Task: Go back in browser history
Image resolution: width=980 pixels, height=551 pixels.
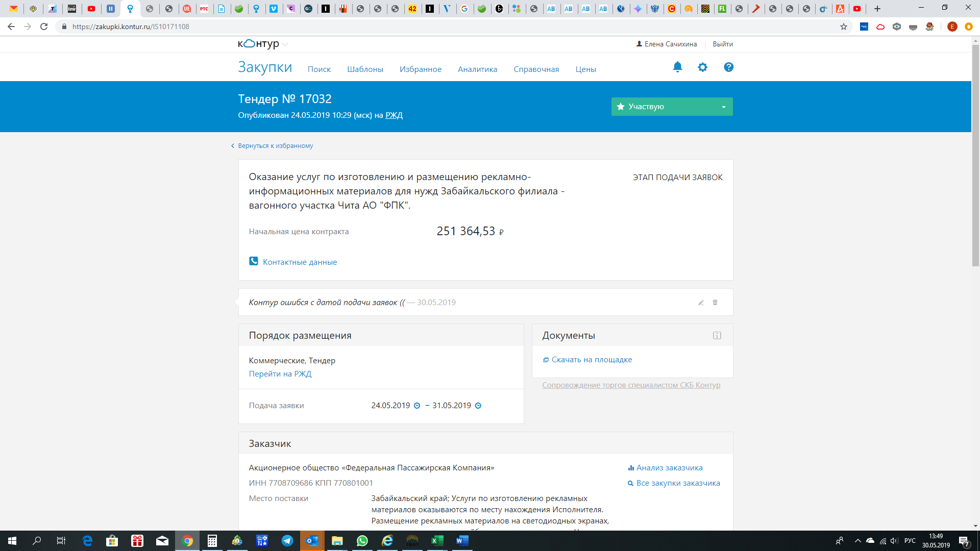Action: coord(11,27)
